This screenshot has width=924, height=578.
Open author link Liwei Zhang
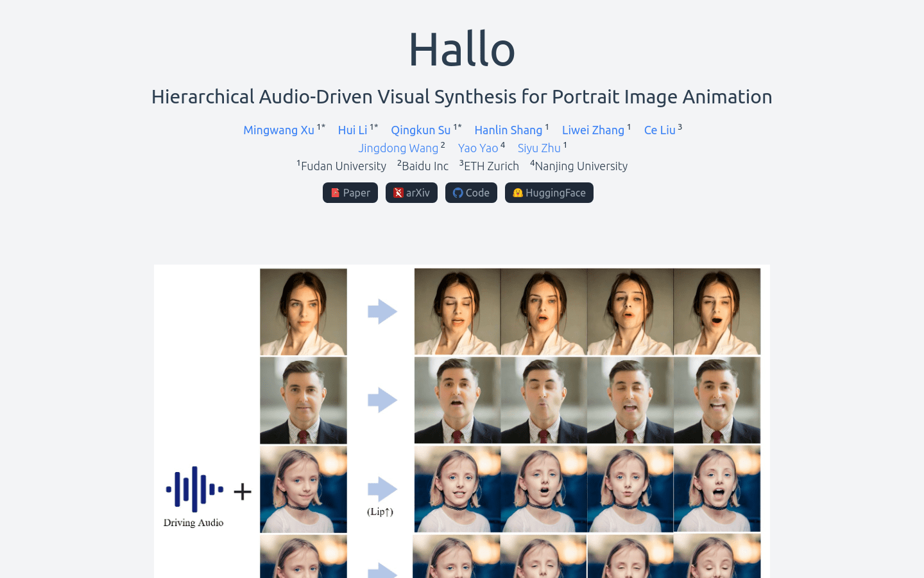click(593, 130)
